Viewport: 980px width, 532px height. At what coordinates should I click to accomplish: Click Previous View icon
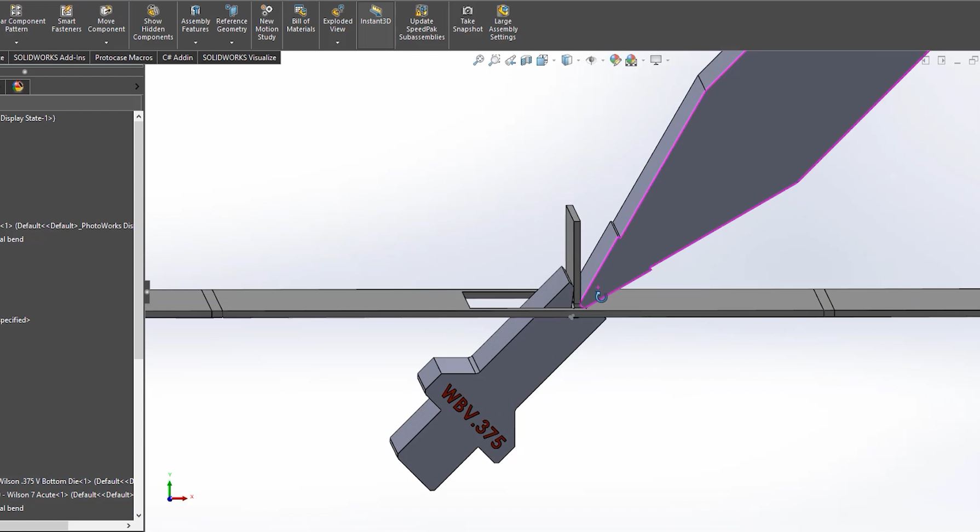[x=510, y=60]
